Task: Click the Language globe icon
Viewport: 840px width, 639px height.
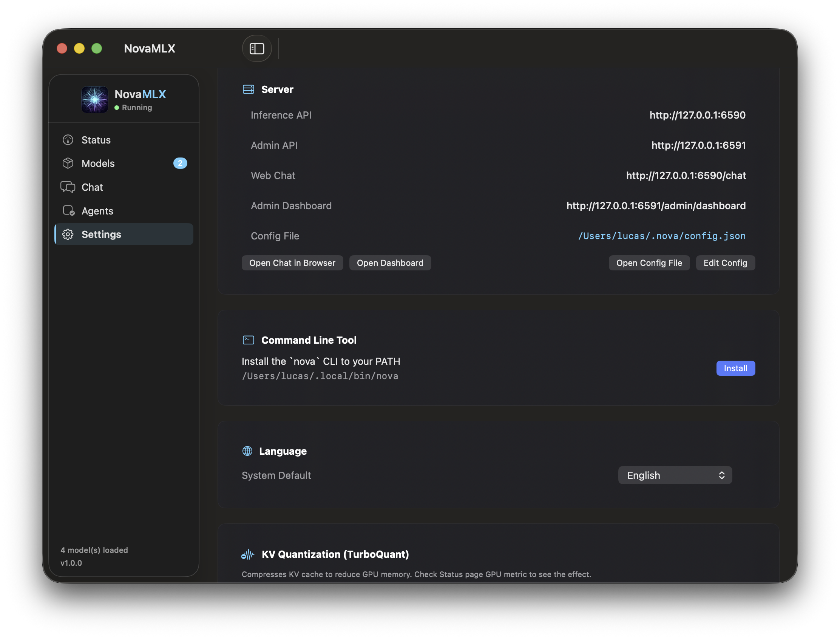Action: click(x=247, y=451)
